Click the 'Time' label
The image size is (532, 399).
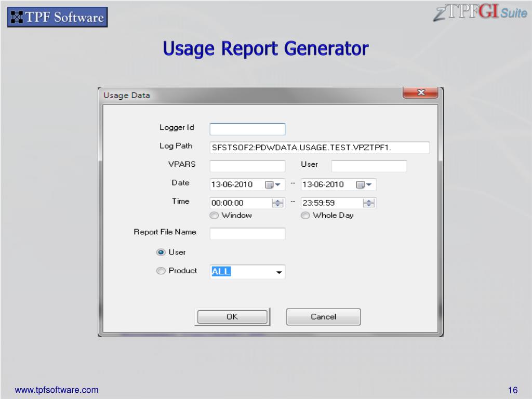pyautogui.click(x=180, y=201)
